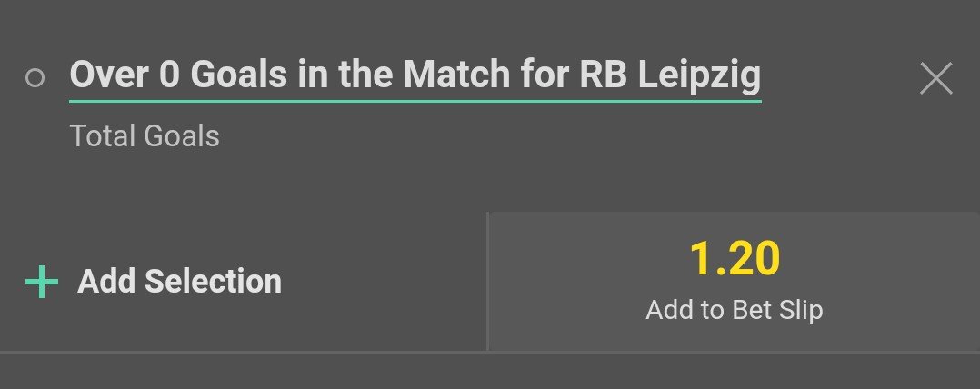Click the word Bet under the 1.20 odds
This screenshot has height=389, width=980.
click(x=752, y=310)
